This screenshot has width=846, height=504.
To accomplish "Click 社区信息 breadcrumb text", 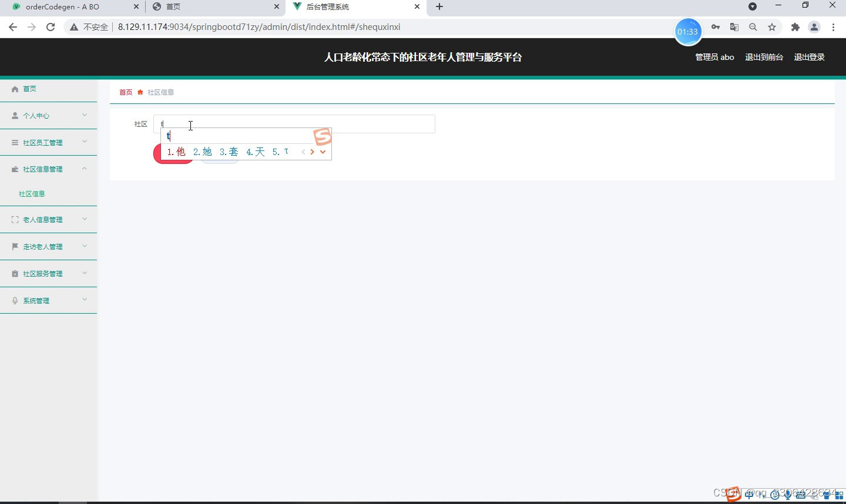I will click(x=160, y=92).
